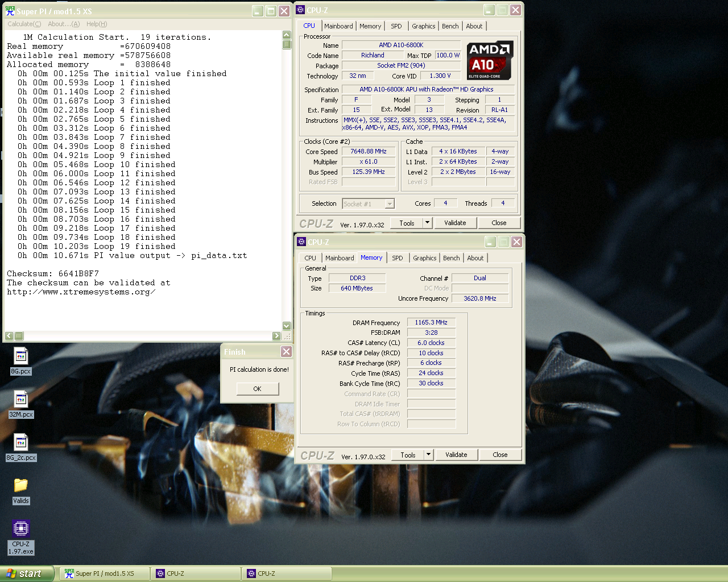Click Super PI vertical scrollbar up arrow

point(287,35)
